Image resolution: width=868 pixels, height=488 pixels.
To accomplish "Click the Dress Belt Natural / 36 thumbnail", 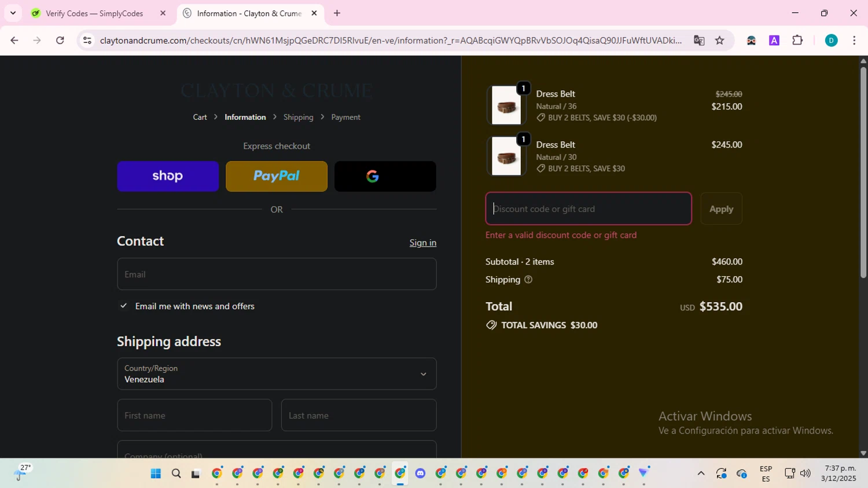I will point(506,105).
